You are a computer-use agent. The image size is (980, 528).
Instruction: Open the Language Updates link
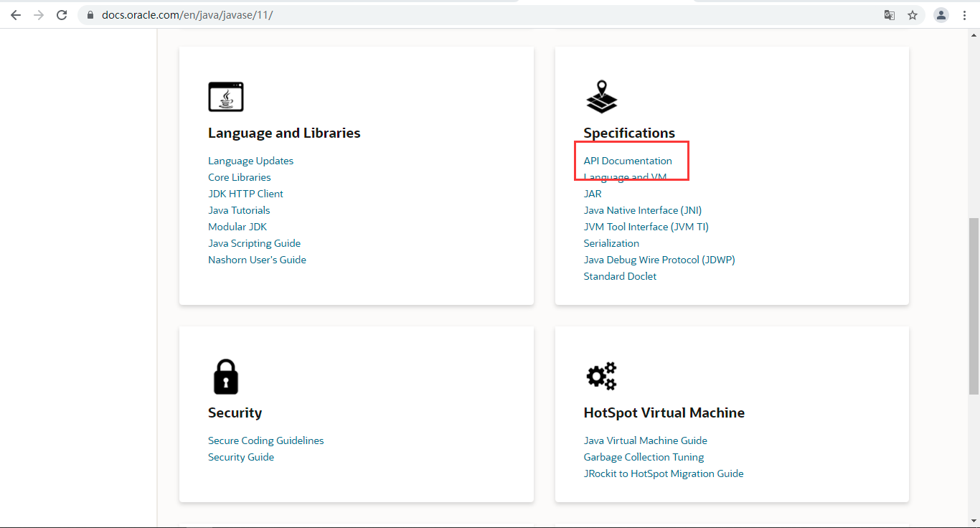250,161
